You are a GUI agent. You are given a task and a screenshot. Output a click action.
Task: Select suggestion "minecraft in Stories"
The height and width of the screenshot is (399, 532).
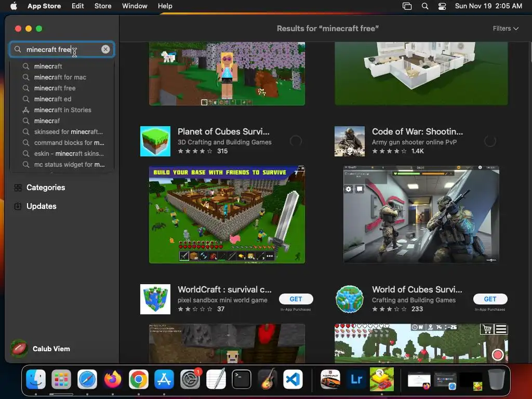tap(63, 110)
